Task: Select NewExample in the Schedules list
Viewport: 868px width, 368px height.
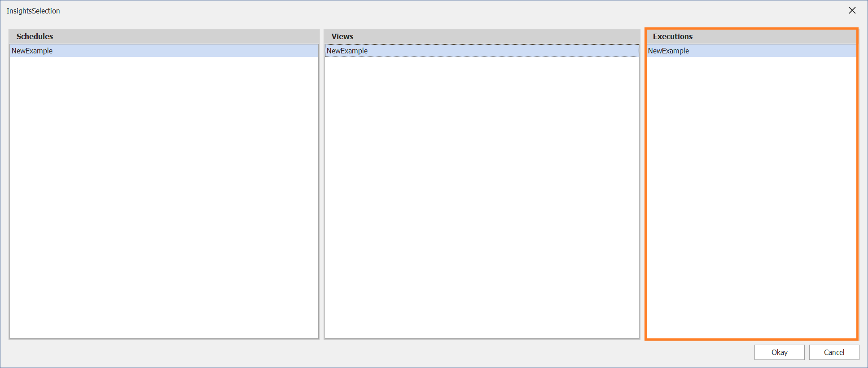Action: (x=164, y=51)
